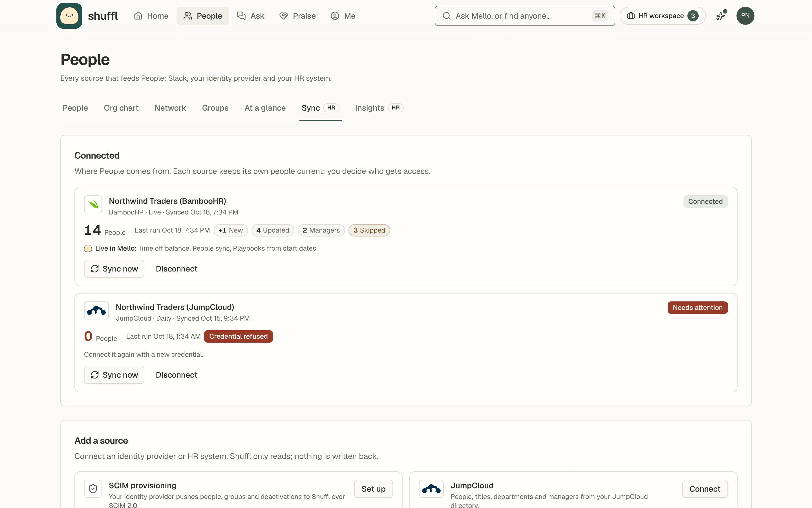Screen dimensions: 812x508
Task: Connect a JumpCloud source
Action: [x=705, y=489]
